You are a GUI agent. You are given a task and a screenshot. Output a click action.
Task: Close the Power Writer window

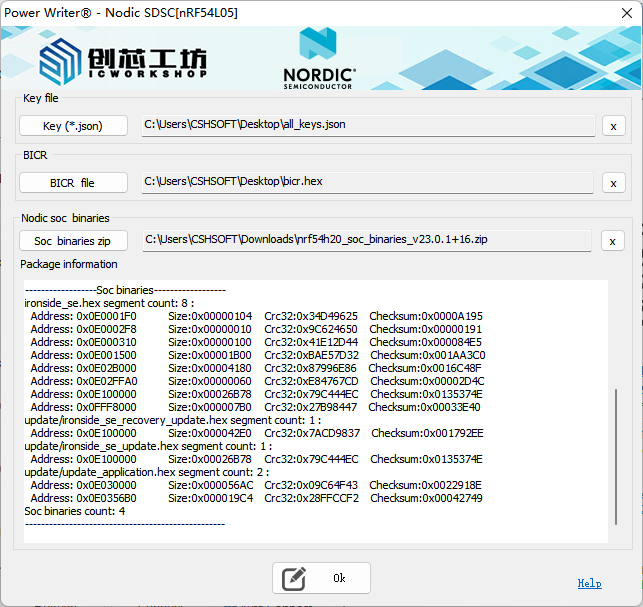616,13
